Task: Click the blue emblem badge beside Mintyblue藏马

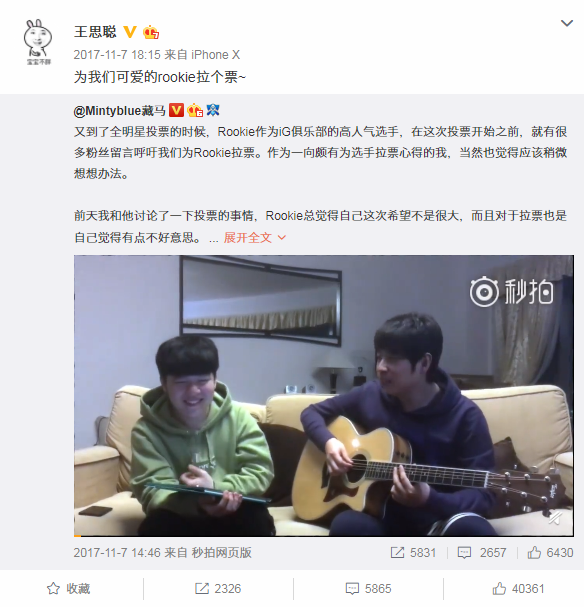Action: (213, 110)
